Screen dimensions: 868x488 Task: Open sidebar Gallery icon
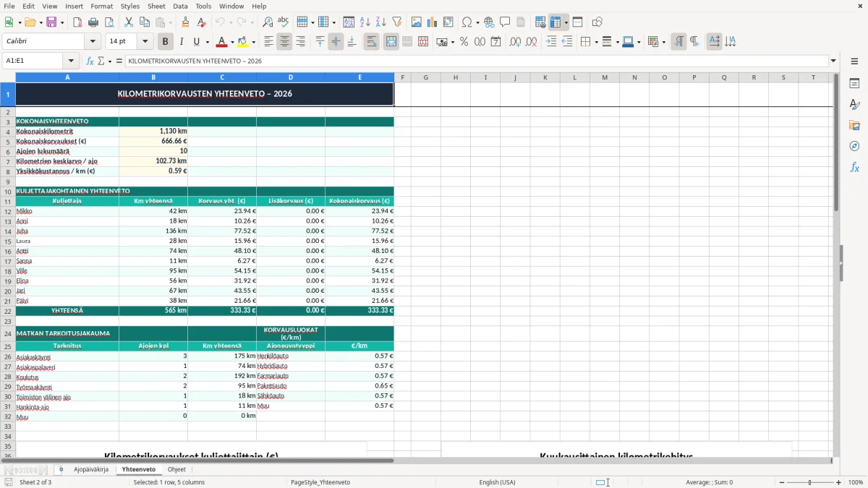pyautogui.click(x=855, y=125)
